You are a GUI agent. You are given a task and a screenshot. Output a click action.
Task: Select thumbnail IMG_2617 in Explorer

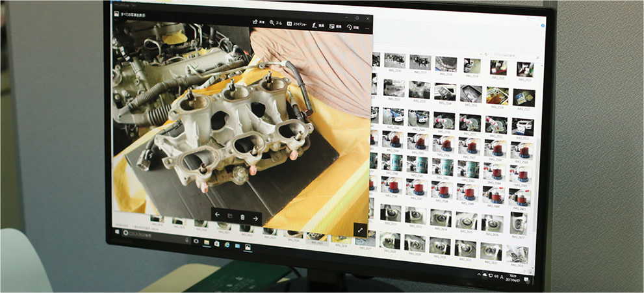pyautogui.click(x=519, y=223)
